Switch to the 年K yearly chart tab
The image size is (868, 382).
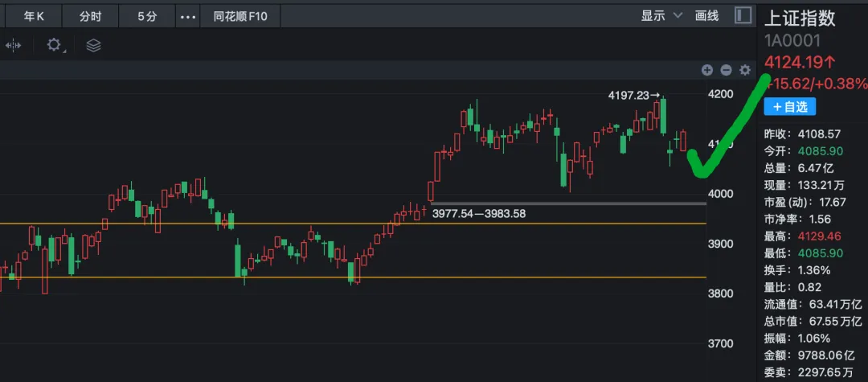click(34, 16)
